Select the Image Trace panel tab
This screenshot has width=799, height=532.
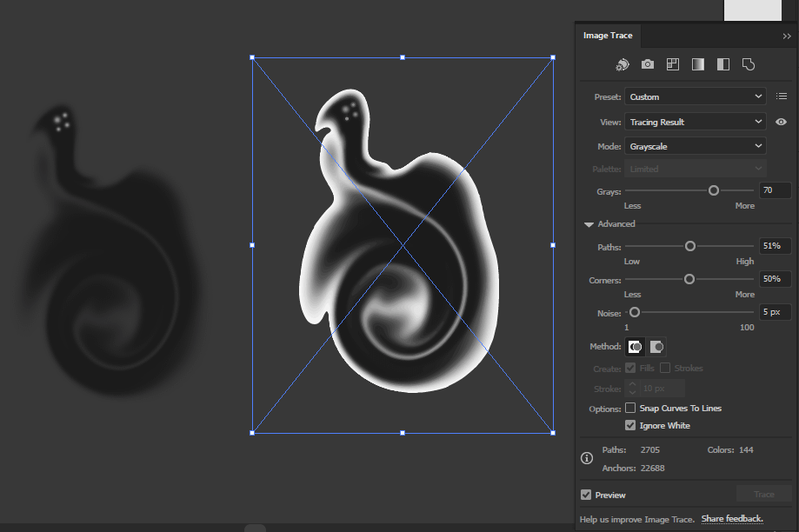point(608,36)
